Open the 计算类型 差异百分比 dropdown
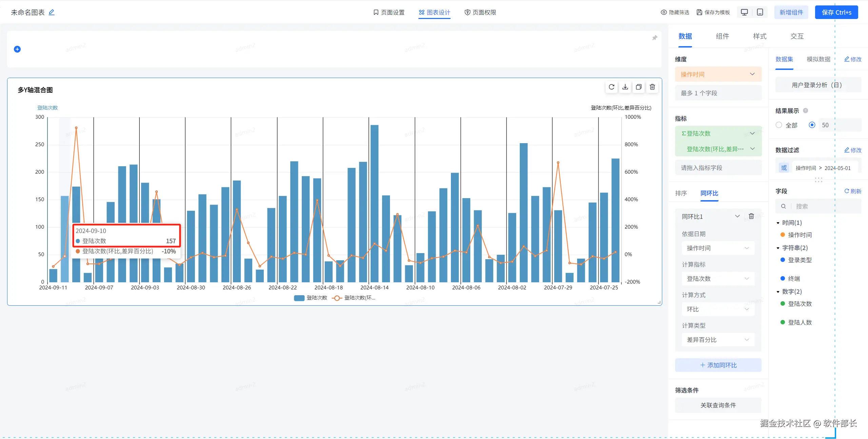The width and height of the screenshot is (868, 439). click(x=718, y=340)
